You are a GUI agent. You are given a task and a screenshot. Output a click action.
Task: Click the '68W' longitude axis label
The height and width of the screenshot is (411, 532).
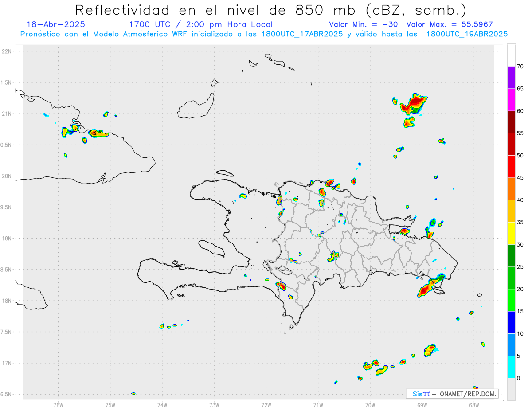(x=474, y=405)
